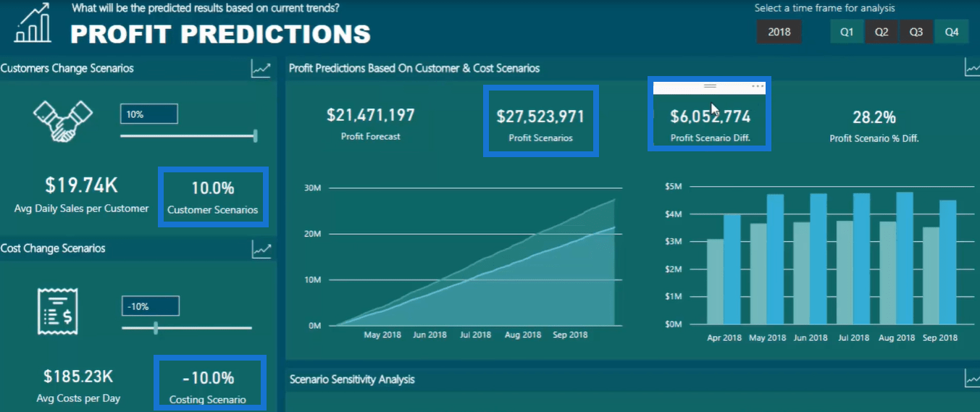Click the Jun 2018 label on bar chart axis
Screen dimensions: 980x412
[x=811, y=338]
